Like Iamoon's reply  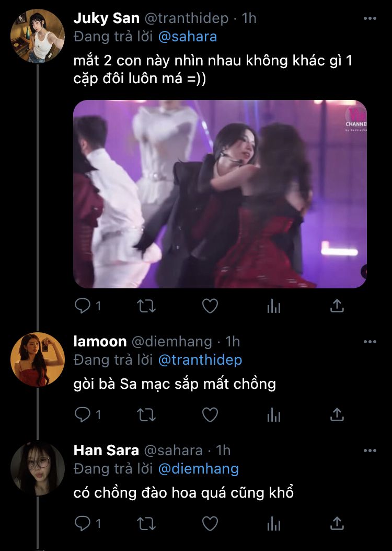click(x=210, y=415)
